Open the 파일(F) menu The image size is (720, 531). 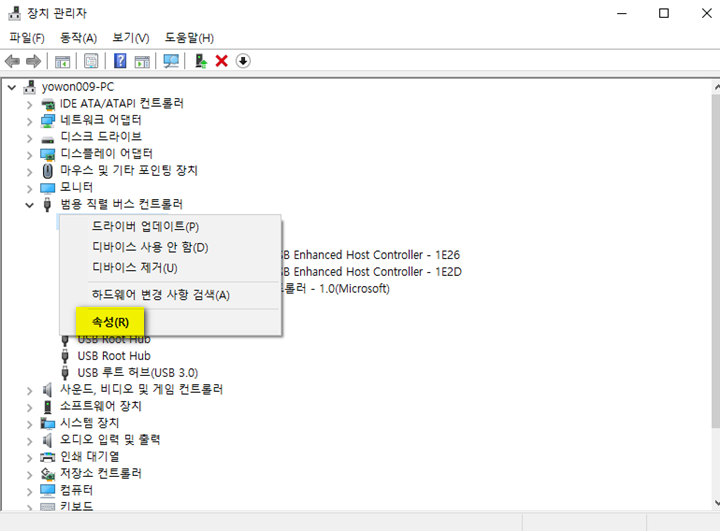coord(27,38)
